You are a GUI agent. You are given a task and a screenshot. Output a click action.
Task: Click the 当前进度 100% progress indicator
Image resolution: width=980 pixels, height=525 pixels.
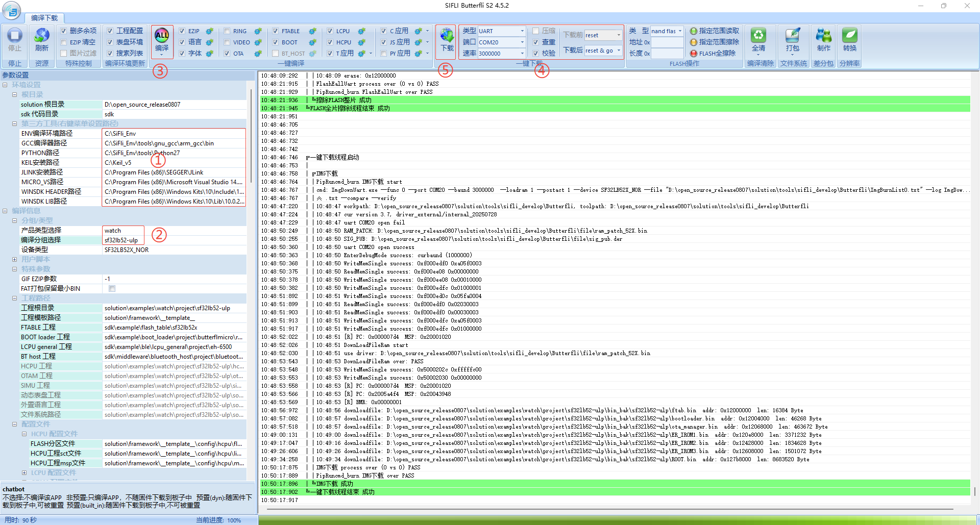pyautogui.click(x=218, y=520)
